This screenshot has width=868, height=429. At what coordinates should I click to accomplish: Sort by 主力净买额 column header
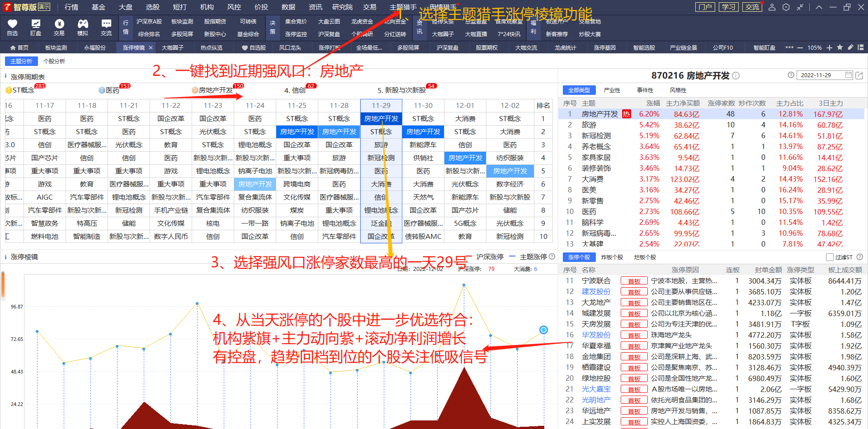[683, 103]
